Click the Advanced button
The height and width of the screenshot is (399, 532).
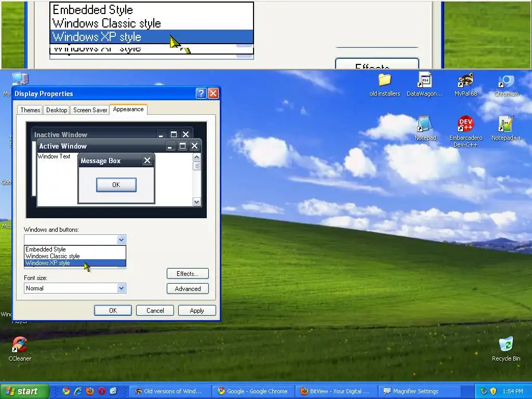[x=188, y=289]
